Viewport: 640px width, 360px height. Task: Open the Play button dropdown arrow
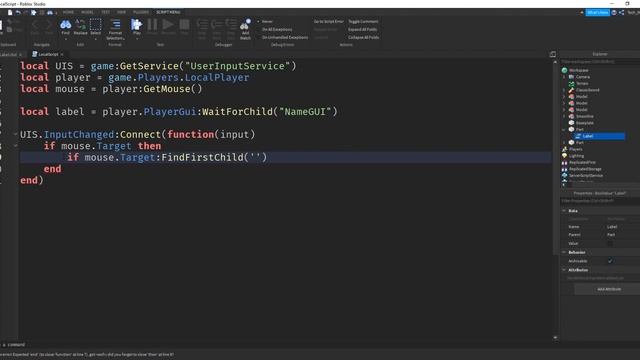click(x=137, y=38)
